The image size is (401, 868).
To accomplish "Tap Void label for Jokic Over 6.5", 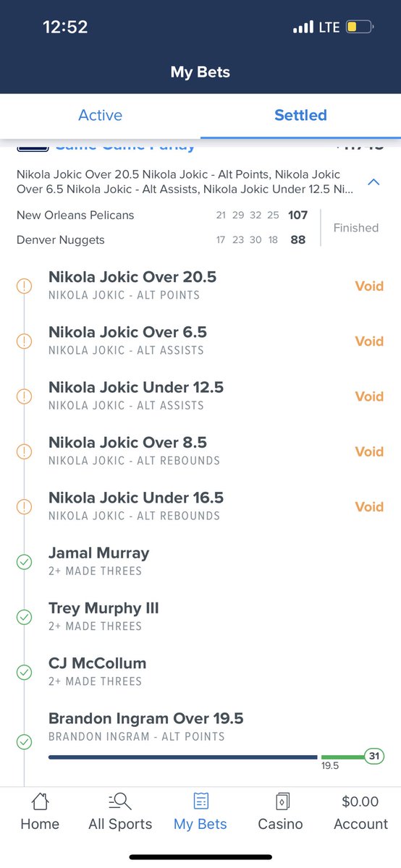I will [x=369, y=341].
